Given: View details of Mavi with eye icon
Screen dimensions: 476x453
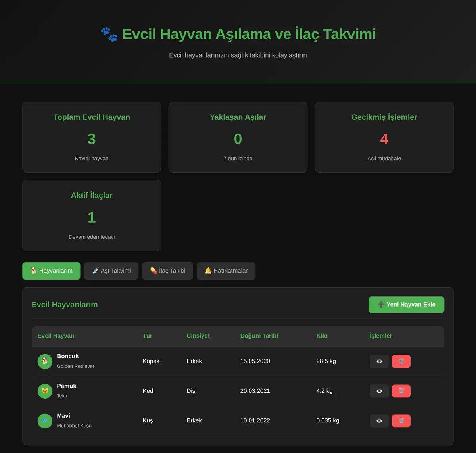Looking at the screenshot, I should pyautogui.click(x=379, y=421).
